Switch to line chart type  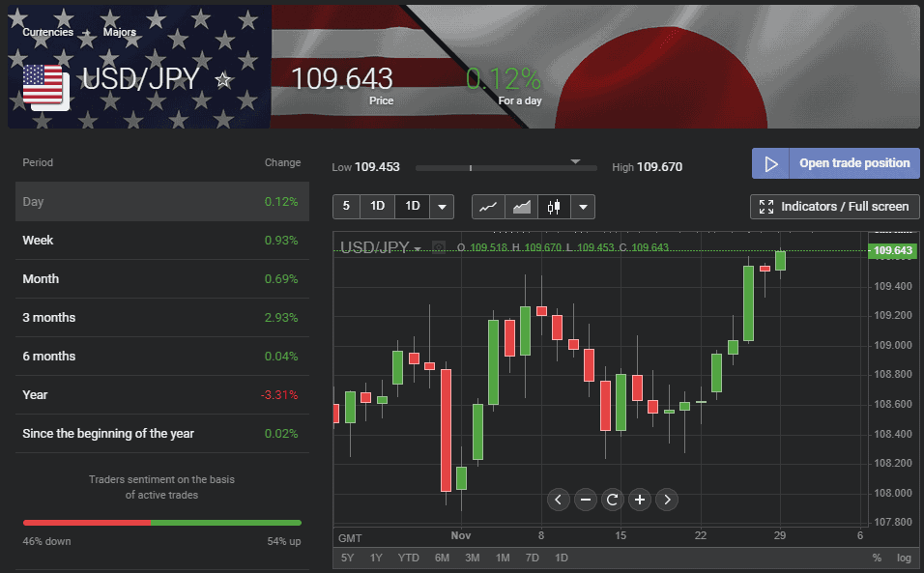click(x=489, y=207)
